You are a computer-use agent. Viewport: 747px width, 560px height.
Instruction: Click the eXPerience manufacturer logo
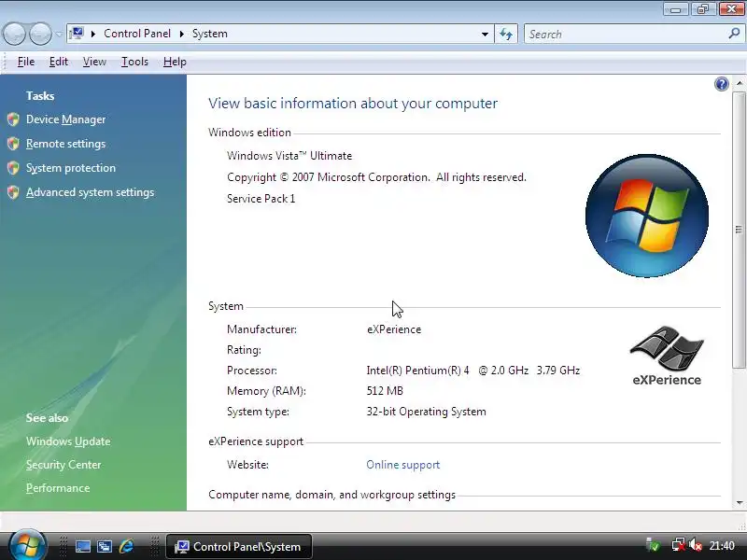tap(667, 356)
